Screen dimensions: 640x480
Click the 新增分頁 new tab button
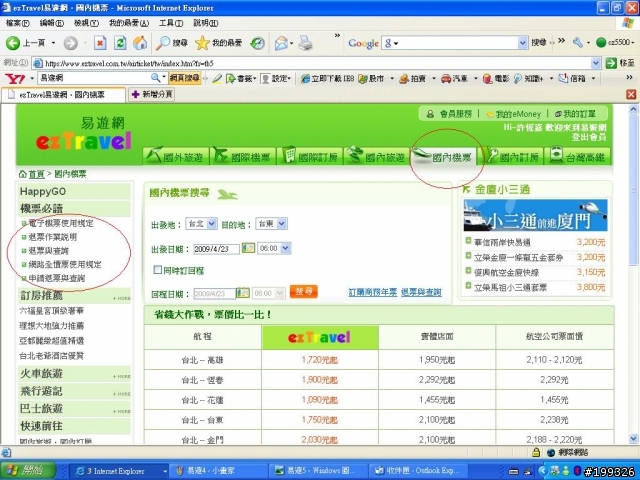(x=152, y=95)
